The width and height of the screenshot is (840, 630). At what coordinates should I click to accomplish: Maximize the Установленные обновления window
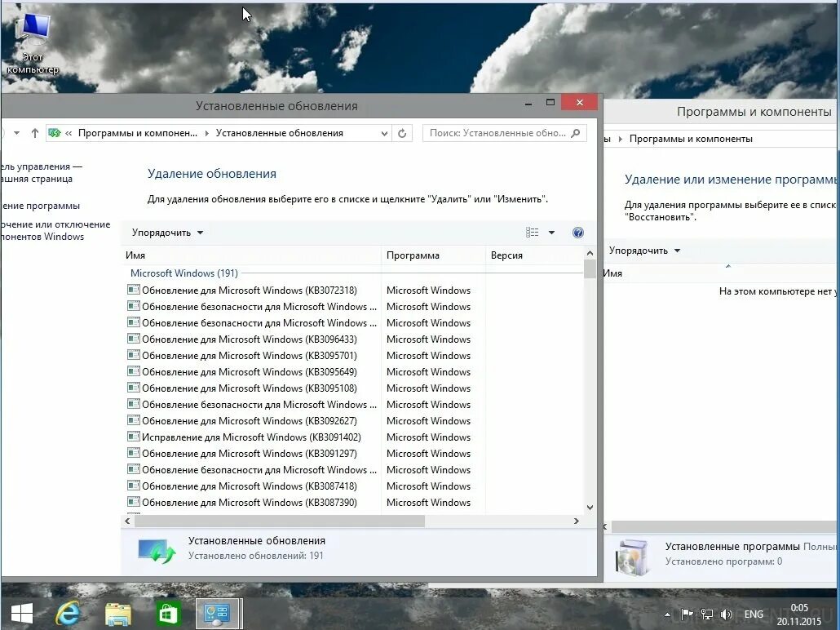[550, 102]
